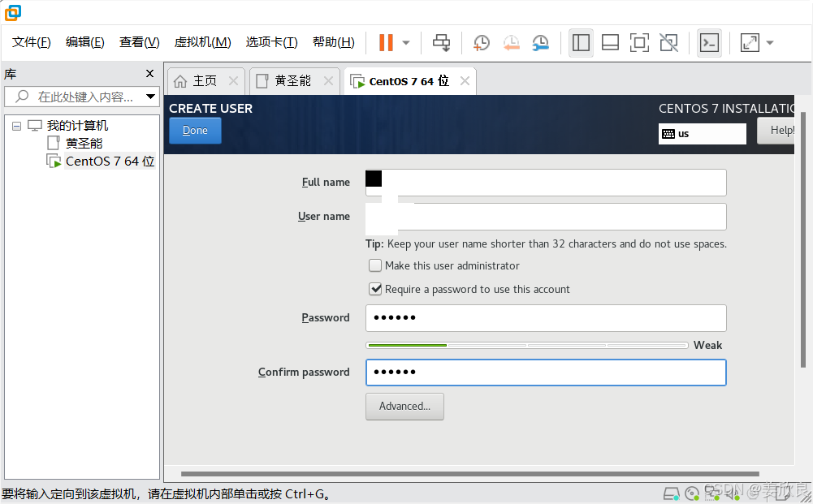
Task: Click the Full name input field
Action: tap(546, 183)
